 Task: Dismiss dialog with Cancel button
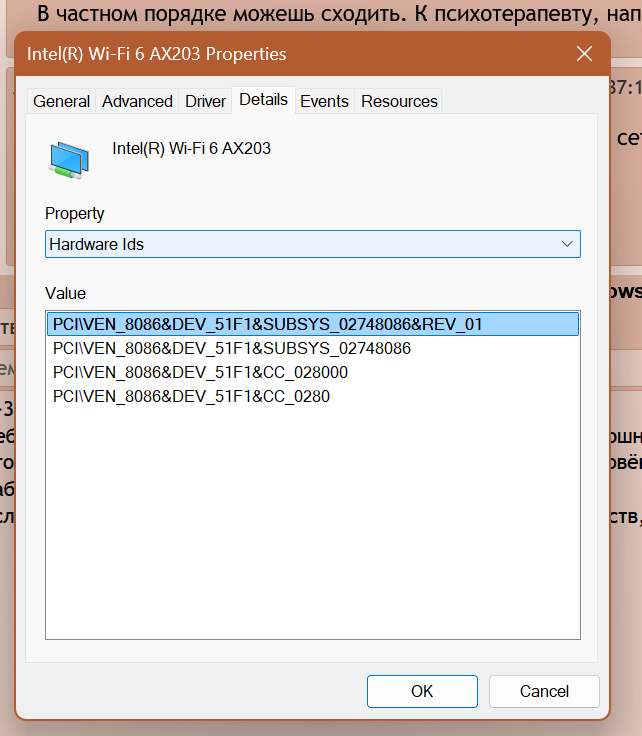544,691
